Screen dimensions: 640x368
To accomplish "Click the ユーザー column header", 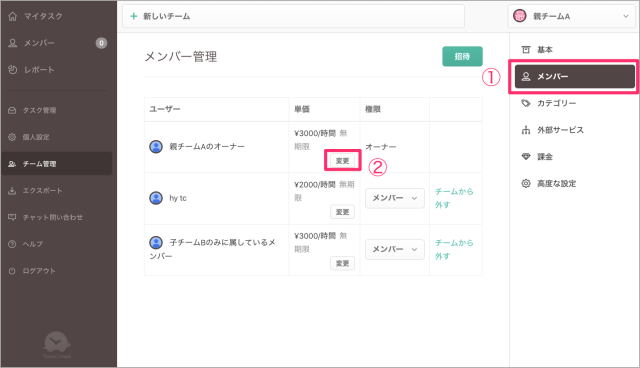I will [x=165, y=109].
